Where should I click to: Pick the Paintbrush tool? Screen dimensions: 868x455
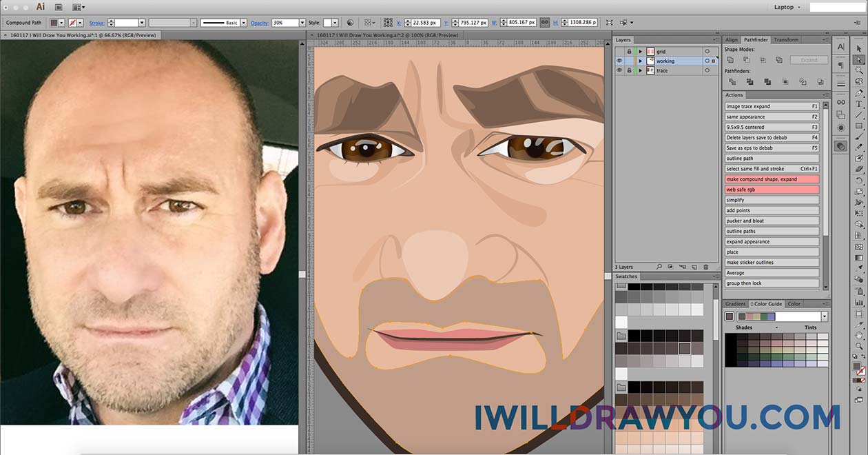point(859,136)
